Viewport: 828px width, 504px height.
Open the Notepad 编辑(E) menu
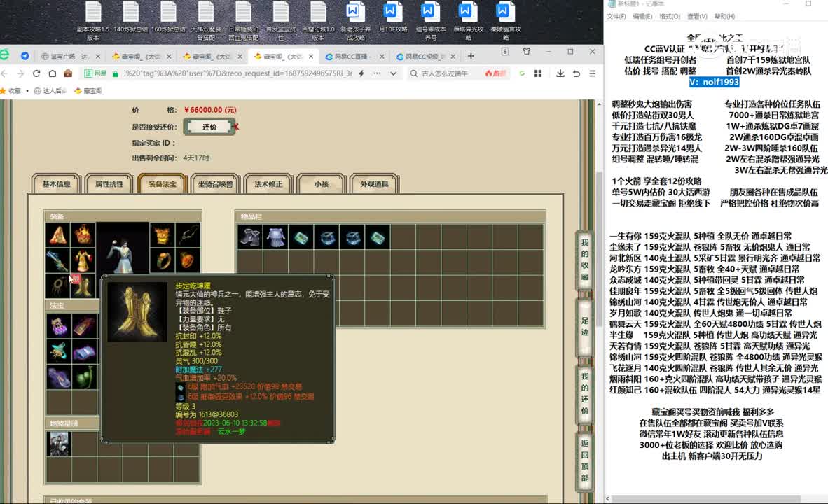pyautogui.click(x=642, y=16)
